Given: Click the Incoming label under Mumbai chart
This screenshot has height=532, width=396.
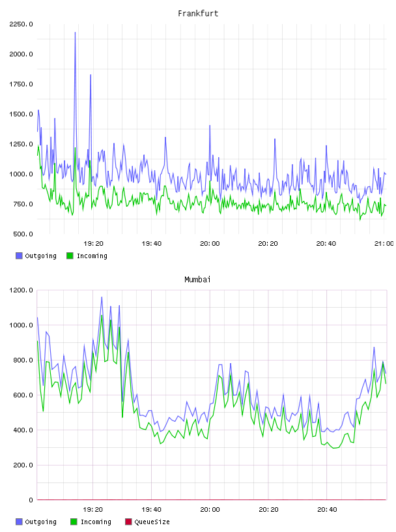Looking at the screenshot, I should click(96, 522).
